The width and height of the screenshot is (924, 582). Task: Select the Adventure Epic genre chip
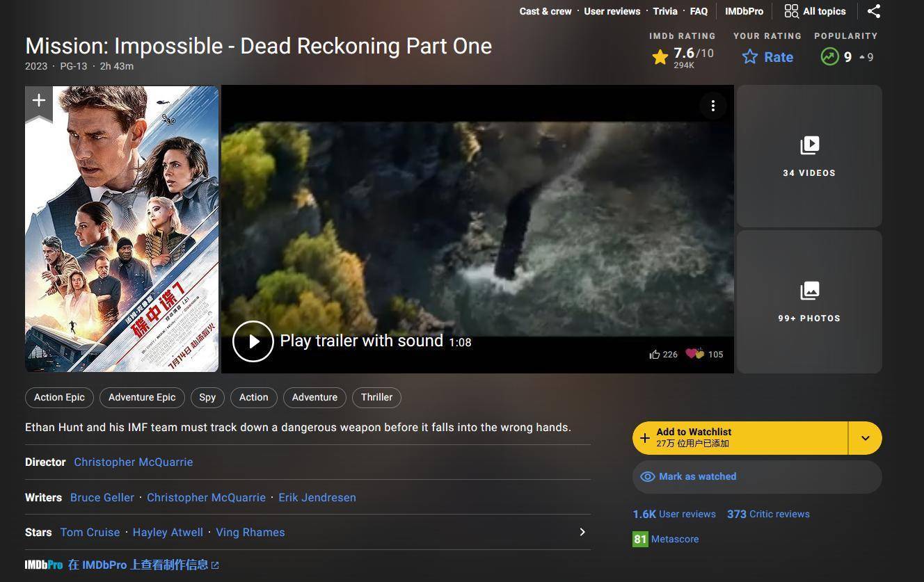(142, 397)
